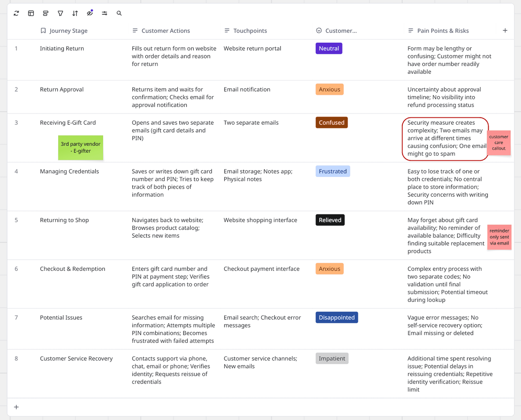
Task: Toggle hidden fields eye icon
Action: [90, 13]
